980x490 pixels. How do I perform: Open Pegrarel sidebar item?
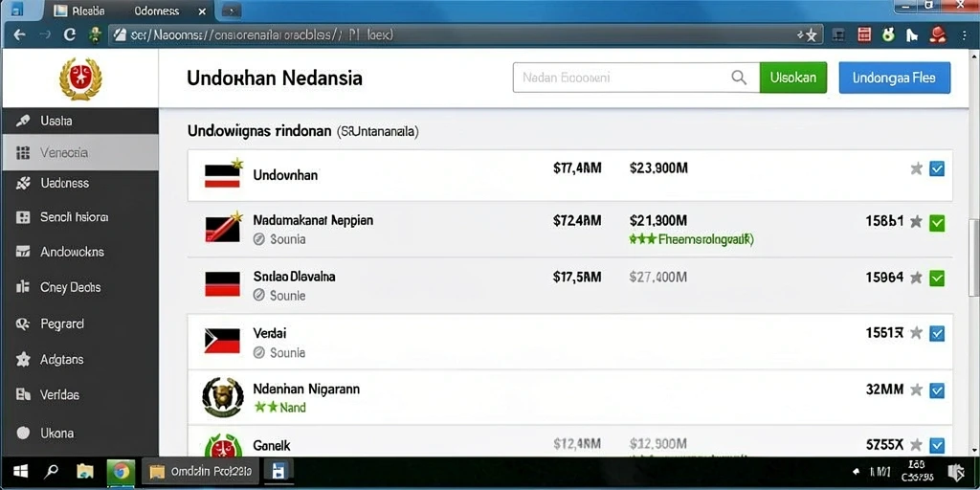point(80,323)
